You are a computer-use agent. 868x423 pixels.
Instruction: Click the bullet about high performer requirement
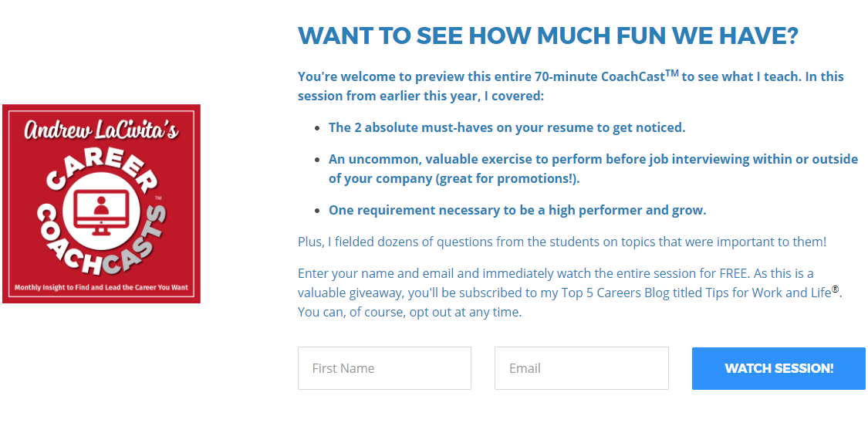pos(518,211)
